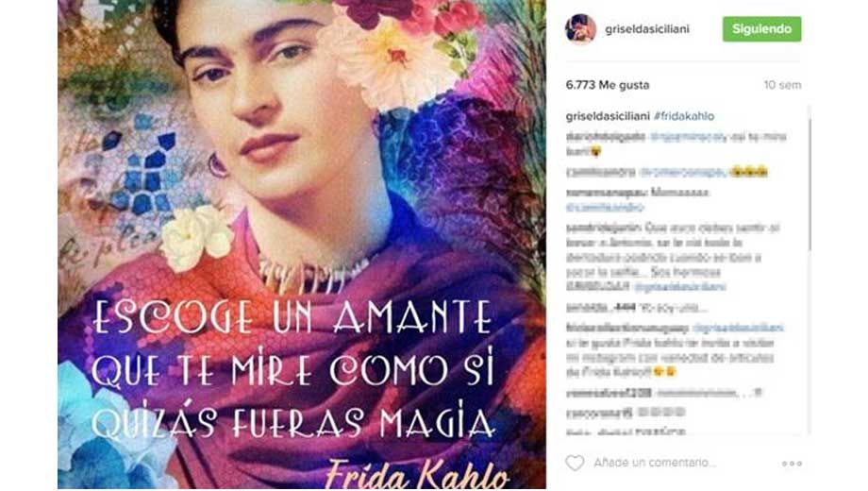Open griseldasiciliani username beside the avatar

click(x=647, y=29)
